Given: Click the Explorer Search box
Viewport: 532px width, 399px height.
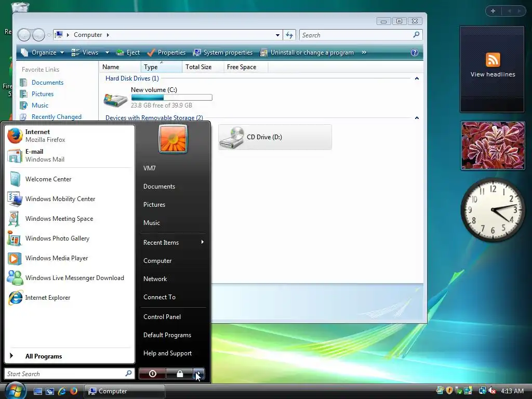Looking at the screenshot, I should 361,35.
